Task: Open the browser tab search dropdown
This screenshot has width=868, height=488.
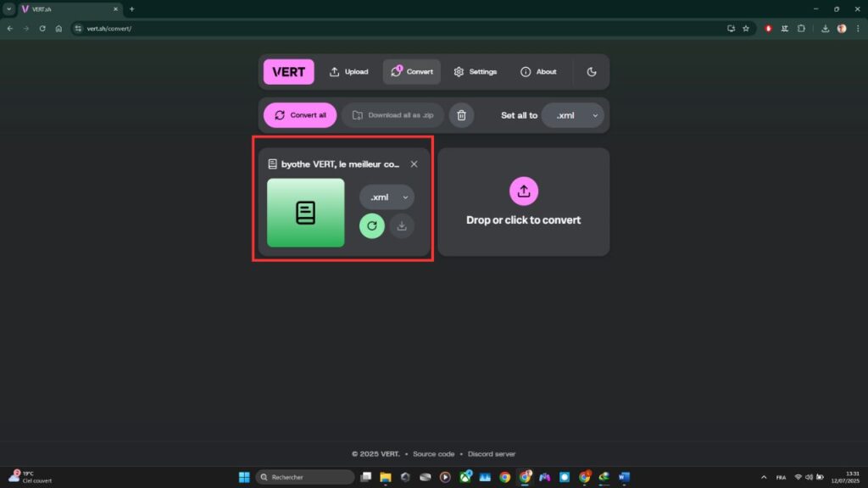Action: [x=8, y=8]
